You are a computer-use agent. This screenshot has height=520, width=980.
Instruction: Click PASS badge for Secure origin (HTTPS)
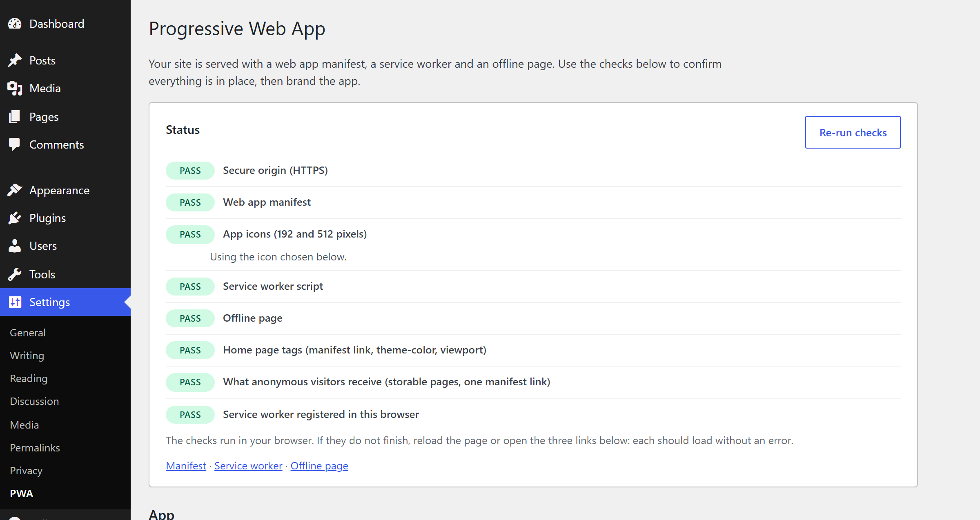pyautogui.click(x=190, y=171)
